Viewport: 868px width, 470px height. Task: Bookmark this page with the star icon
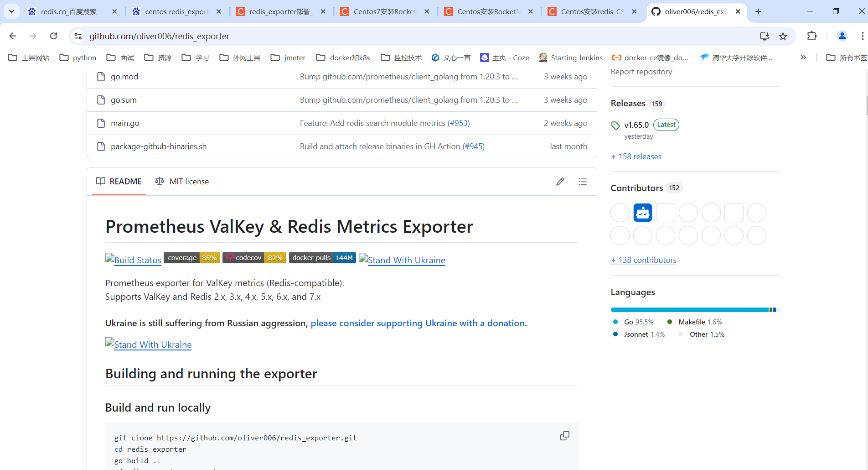point(783,36)
